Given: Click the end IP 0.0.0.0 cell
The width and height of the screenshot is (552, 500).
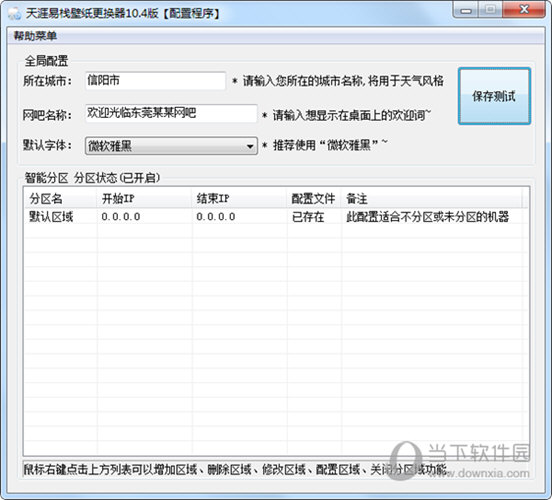Looking at the screenshot, I should [x=216, y=217].
